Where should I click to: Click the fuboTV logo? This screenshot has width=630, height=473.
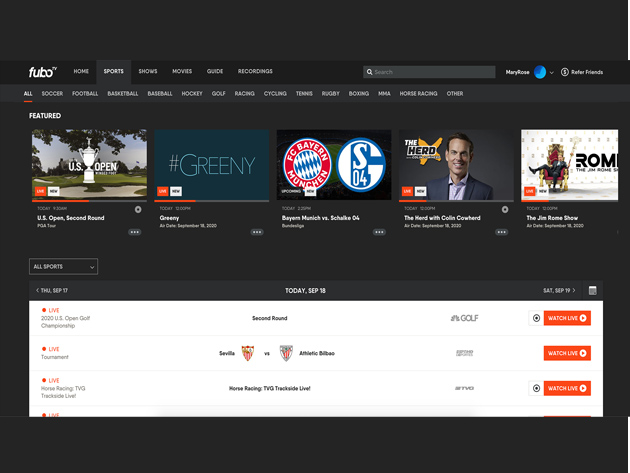coord(43,72)
